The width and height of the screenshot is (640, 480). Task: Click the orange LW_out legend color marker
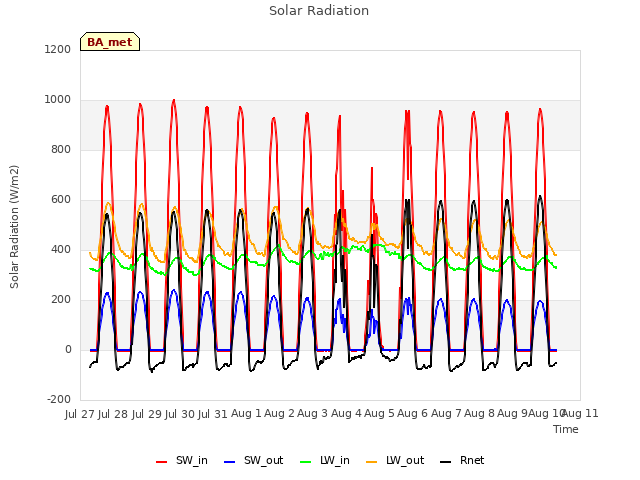[x=372, y=462]
